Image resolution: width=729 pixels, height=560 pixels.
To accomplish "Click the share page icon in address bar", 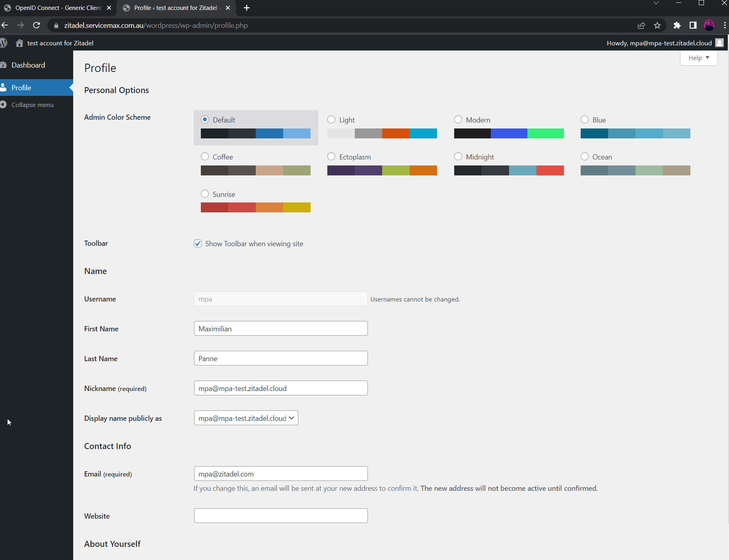I will click(641, 25).
